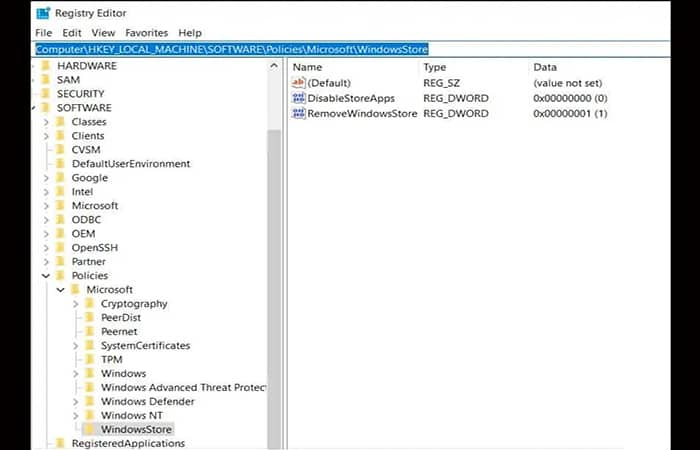Click the TPM folder icon

coord(89,359)
